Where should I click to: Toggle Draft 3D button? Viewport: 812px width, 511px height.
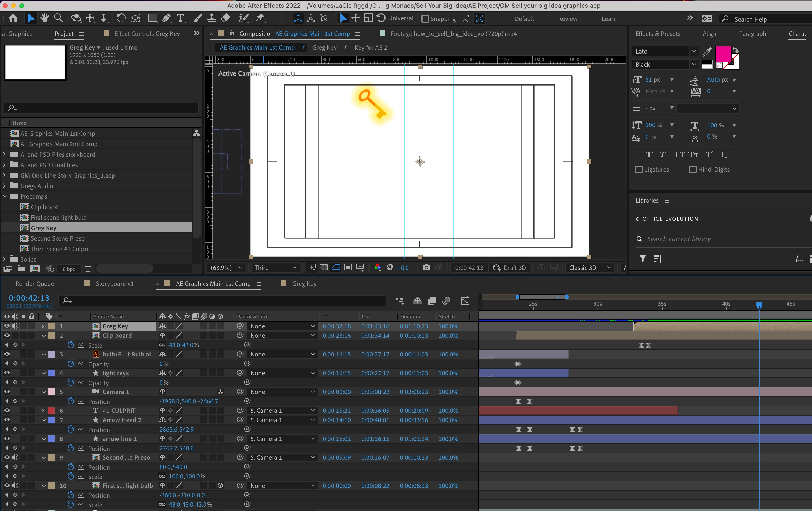(509, 267)
